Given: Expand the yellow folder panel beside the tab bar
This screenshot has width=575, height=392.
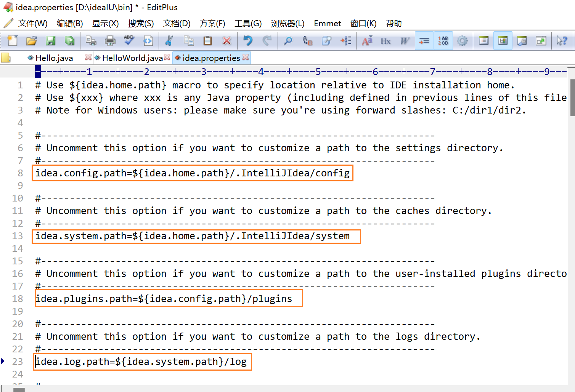Looking at the screenshot, I should coord(6,58).
